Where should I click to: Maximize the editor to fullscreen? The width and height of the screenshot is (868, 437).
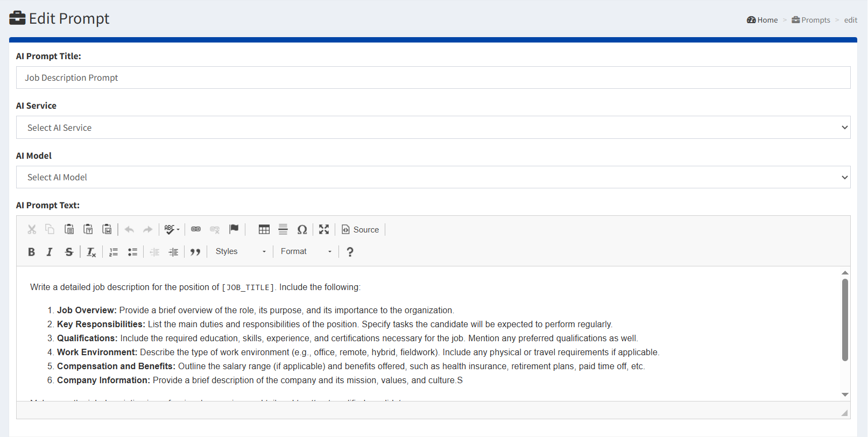(324, 230)
